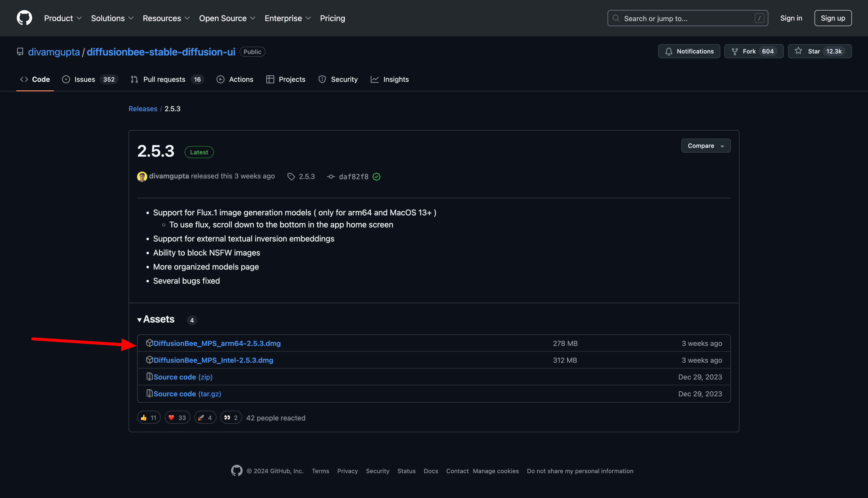Click Source code (zip) link
The height and width of the screenshot is (498, 868).
[x=183, y=377]
